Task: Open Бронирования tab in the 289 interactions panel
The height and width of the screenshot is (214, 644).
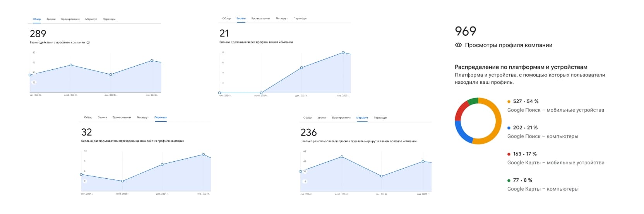Action: pyautogui.click(x=70, y=19)
